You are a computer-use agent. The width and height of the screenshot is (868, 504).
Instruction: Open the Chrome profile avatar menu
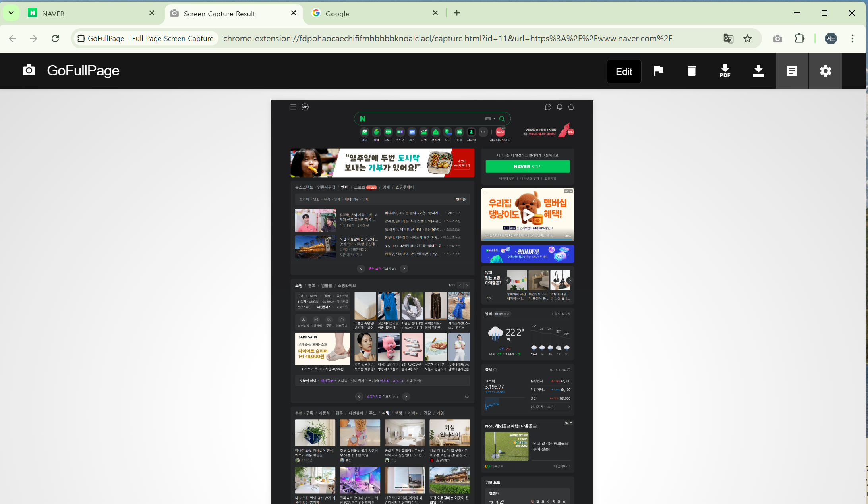(x=831, y=39)
